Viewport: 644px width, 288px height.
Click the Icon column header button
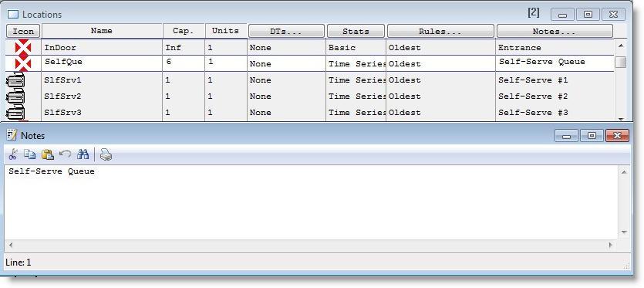click(x=23, y=31)
